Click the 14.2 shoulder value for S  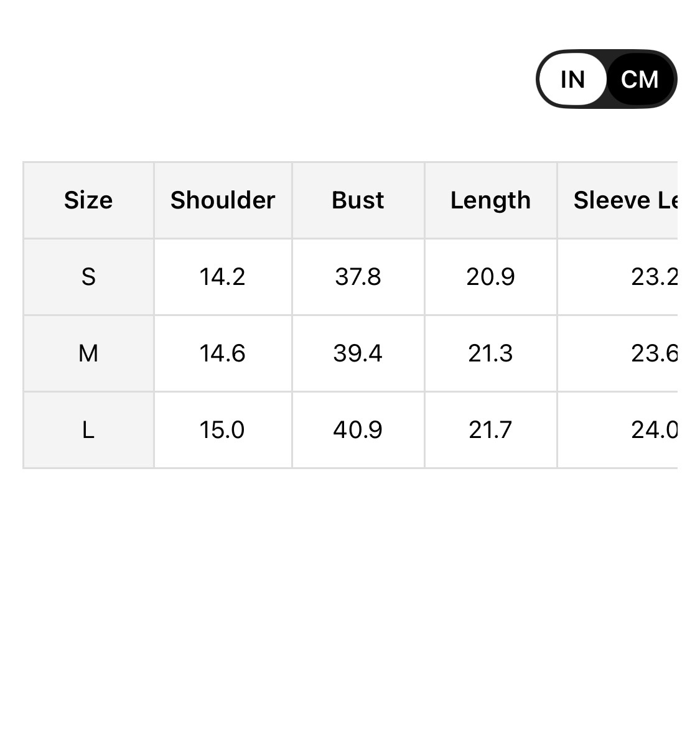click(222, 277)
